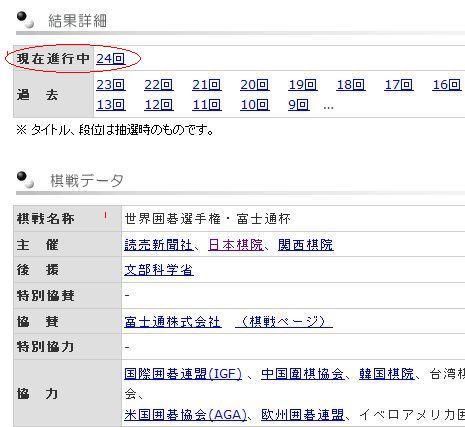Viewport: 465px width, 427px height.
Task: Click the 特別協力 row label
Action: click(x=45, y=347)
